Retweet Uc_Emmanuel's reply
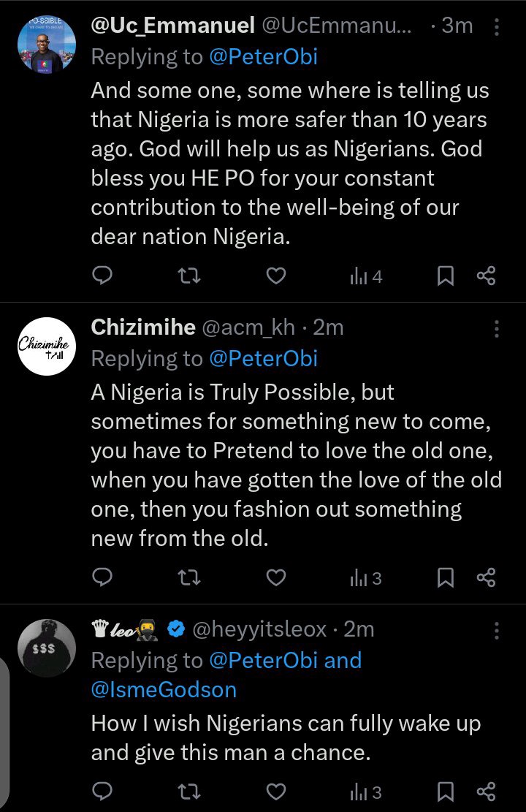The image size is (526, 812). tap(189, 276)
